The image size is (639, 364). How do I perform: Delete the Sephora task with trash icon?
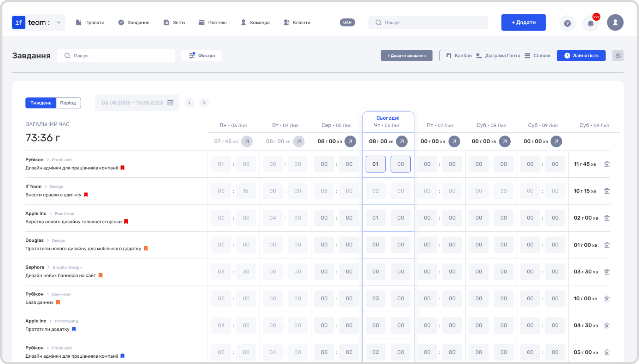607,272
